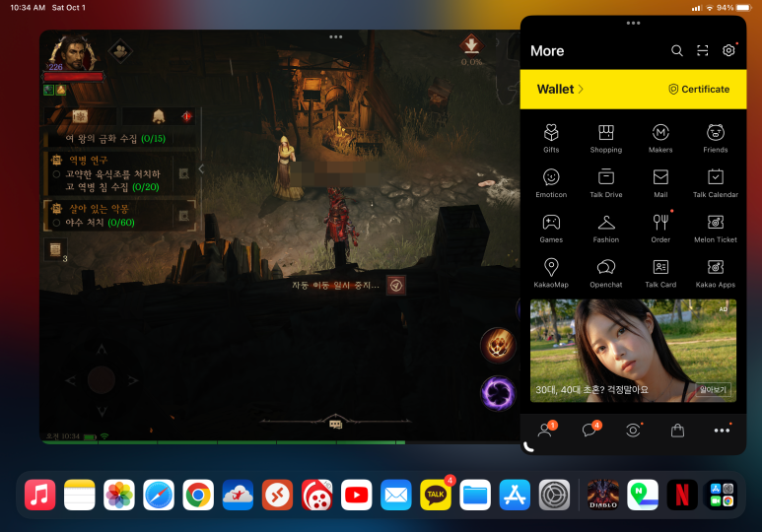This screenshot has height=532, width=762.
Task: Open multitasking dots on Diablo window
Action: pos(336,36)
